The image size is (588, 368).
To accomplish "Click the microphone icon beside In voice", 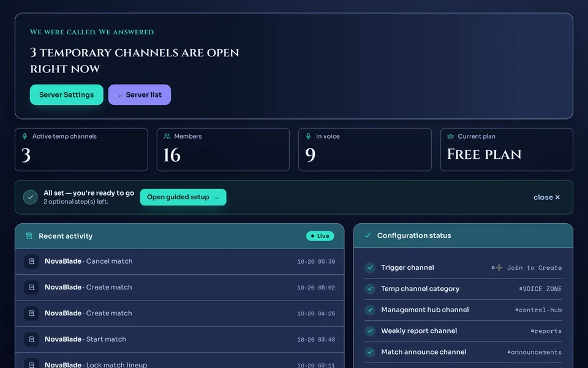I will (x=309, y=136).
